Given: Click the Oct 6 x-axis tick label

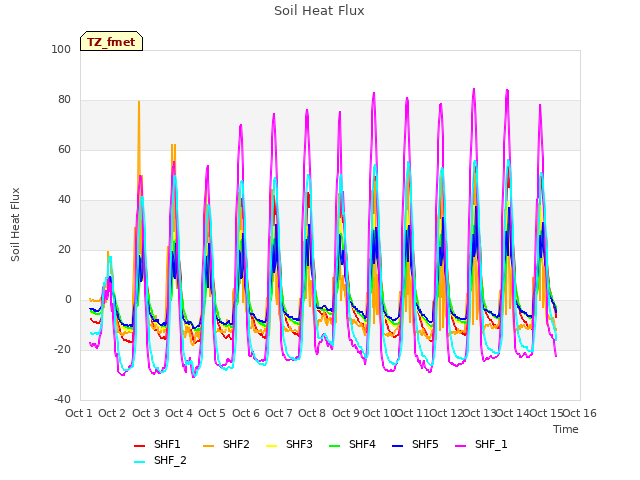Looking at the screenshot, I should (x=246, y=413).
